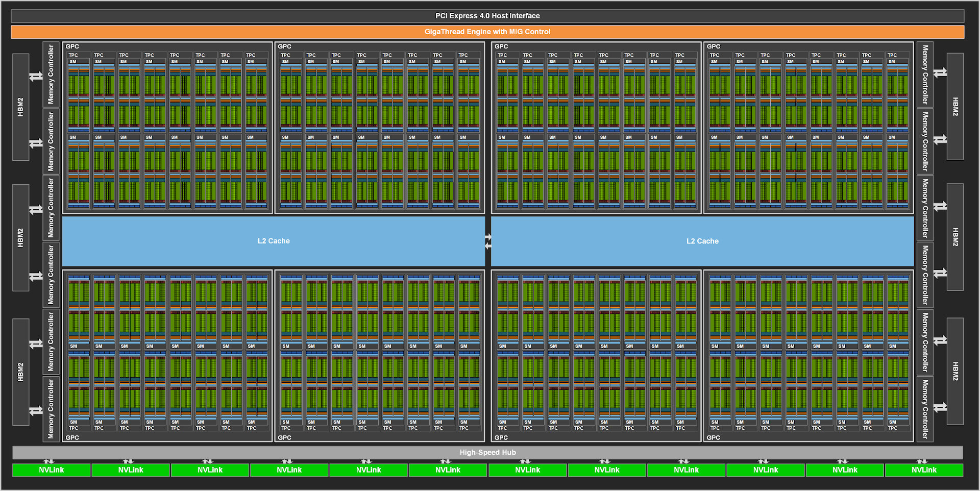Click the leftmost NVLink block
Screen dimensions: 980x491
click(52, 470)
